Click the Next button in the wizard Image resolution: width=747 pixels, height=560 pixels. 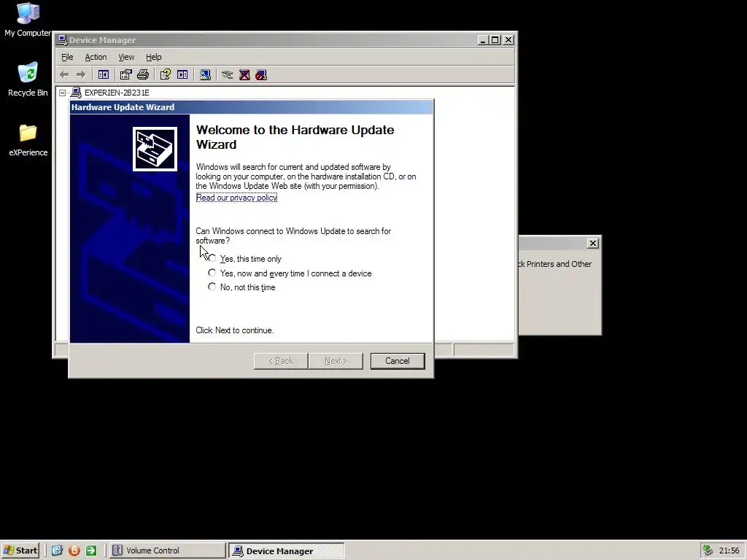click(336, 361)
